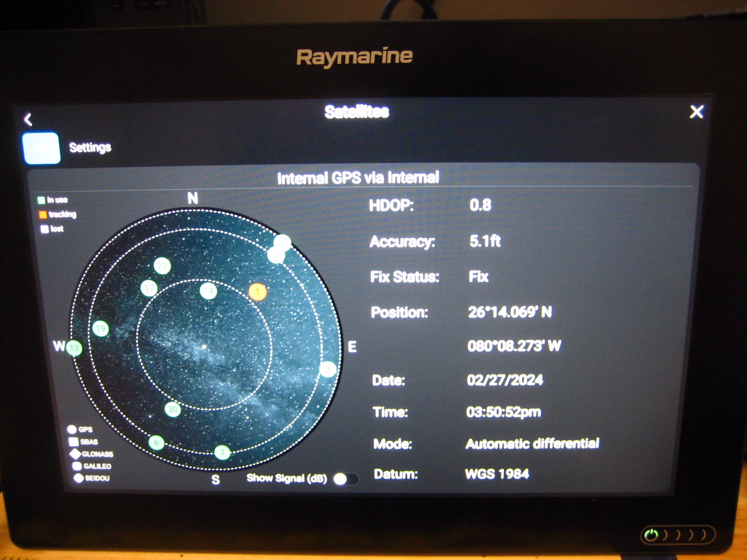Tap satellite 7 near south
The image size is (747, 560).
point(222,452)
